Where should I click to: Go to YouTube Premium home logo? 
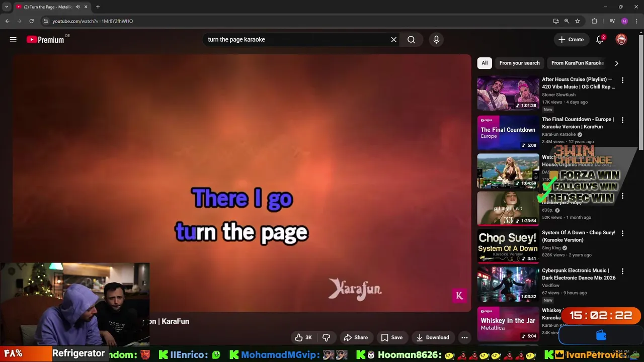(46, 40)
